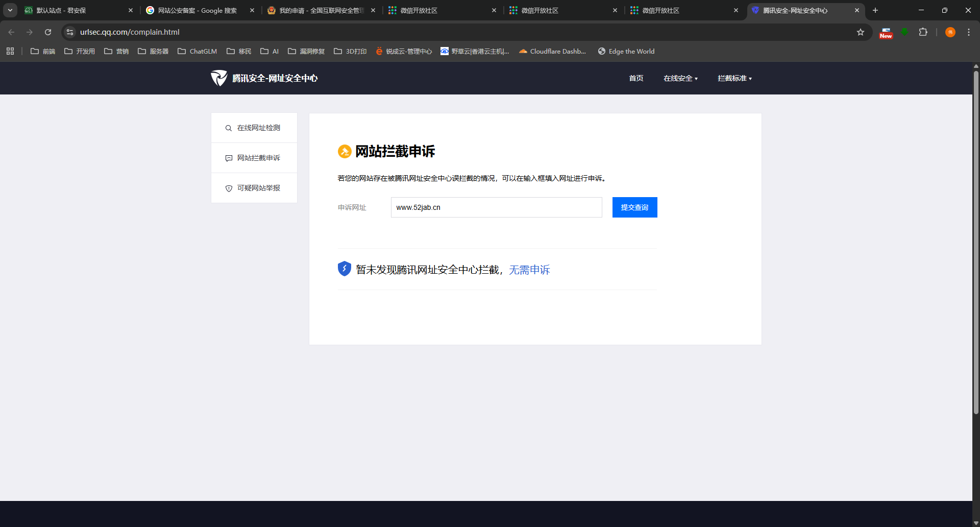Click the message icon beside 网站拦截申诉
Viewport: 980px width, 527px height.
229,158
